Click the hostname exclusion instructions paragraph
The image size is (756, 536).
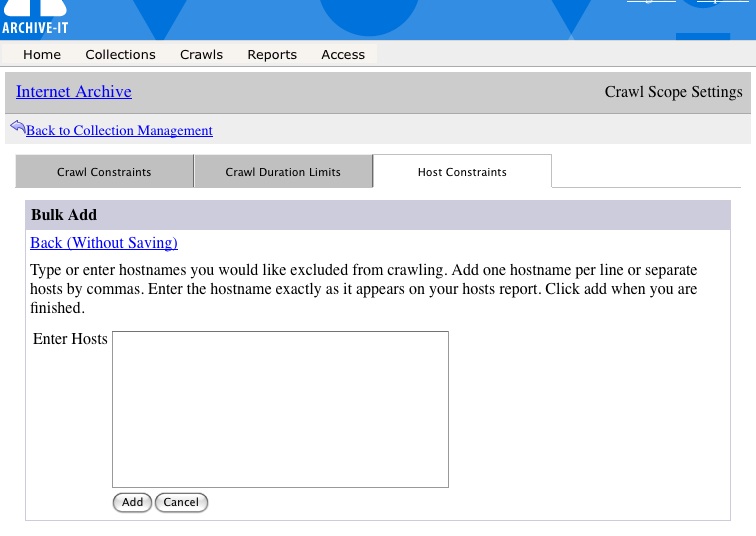click(364, 289)
